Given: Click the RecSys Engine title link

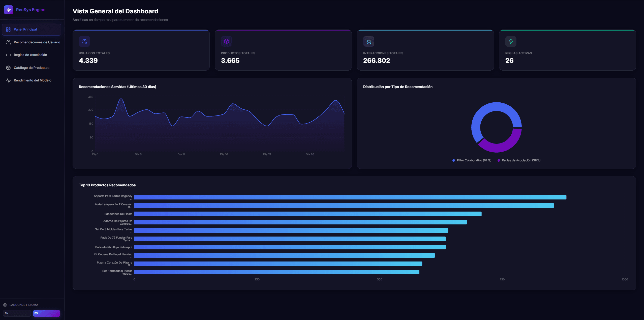Looking at the screenshot, I should [31, 10].
